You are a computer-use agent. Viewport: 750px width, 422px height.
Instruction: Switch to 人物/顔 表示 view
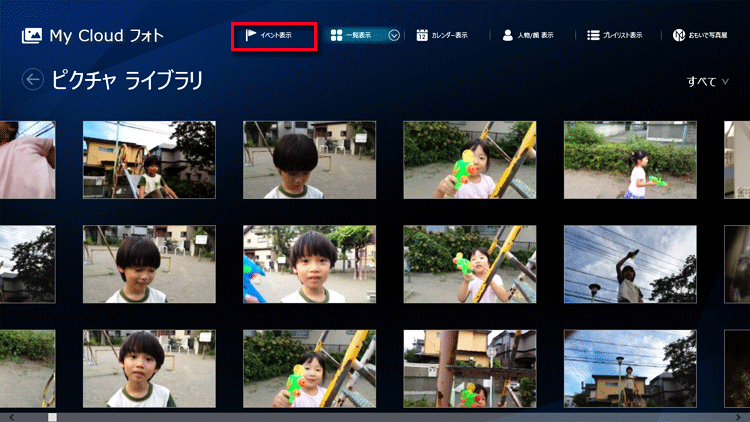coord(528,35)
